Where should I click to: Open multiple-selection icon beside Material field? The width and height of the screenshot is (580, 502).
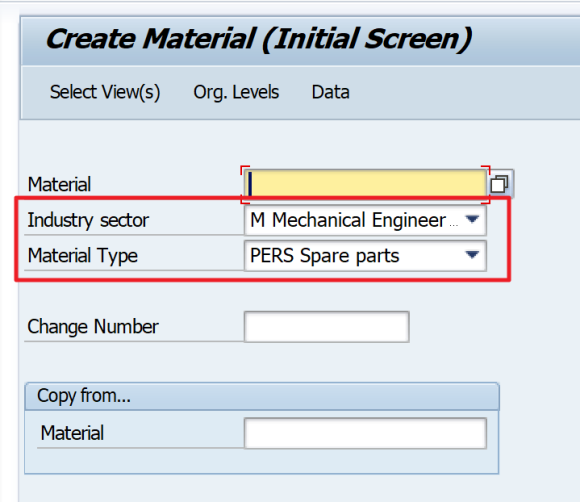point(499,184)
